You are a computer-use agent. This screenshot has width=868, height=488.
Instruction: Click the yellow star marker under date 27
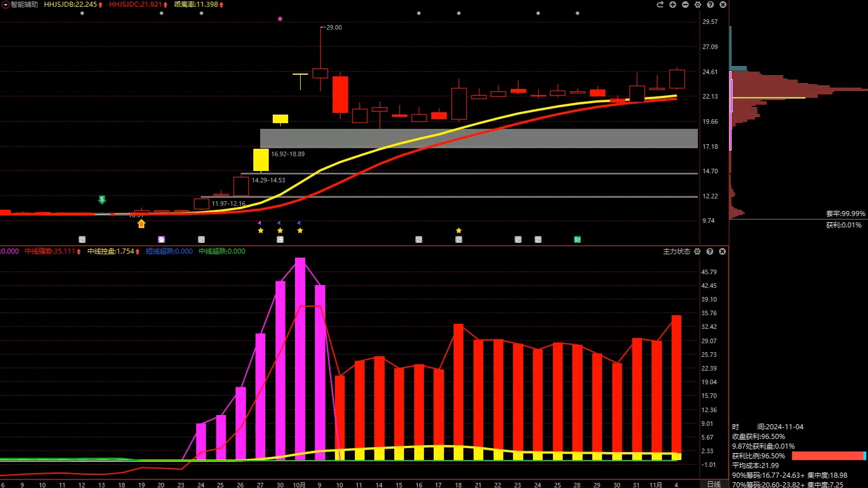[261, 230]
